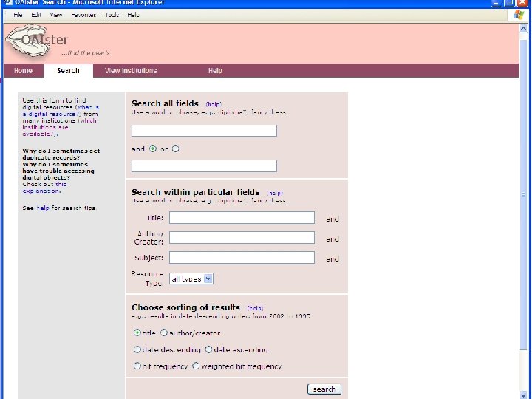Click the Author/Creator input field
This screenshot has width=532, height=399.
[242, 237]
